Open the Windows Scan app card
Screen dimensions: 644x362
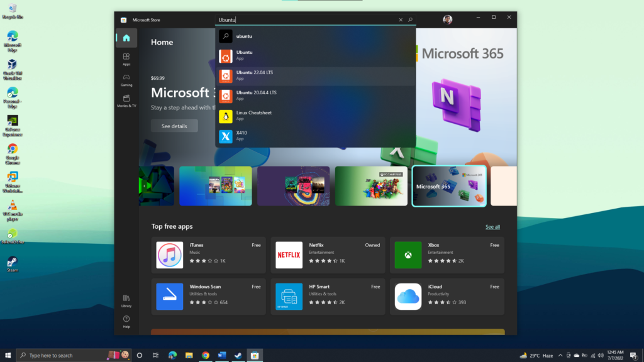tap(208, 297)
